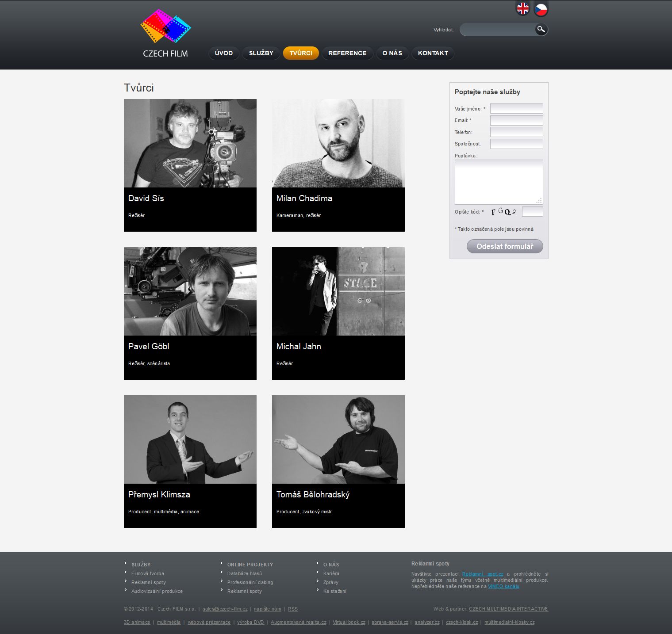Click the magnifying glass search icon

coord(541,30)
